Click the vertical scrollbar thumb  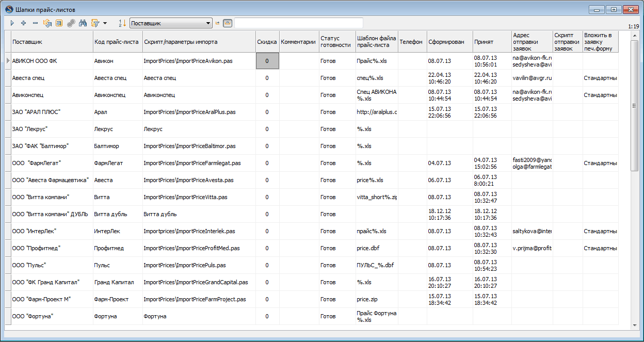pos(635,105)
